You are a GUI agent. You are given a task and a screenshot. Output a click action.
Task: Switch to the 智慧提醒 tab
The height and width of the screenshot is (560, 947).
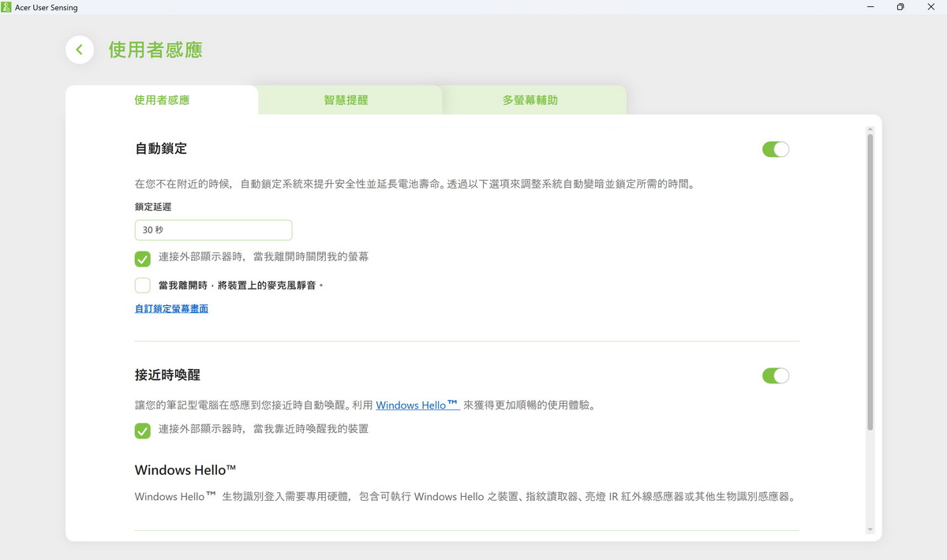click(x=346, y=100)
